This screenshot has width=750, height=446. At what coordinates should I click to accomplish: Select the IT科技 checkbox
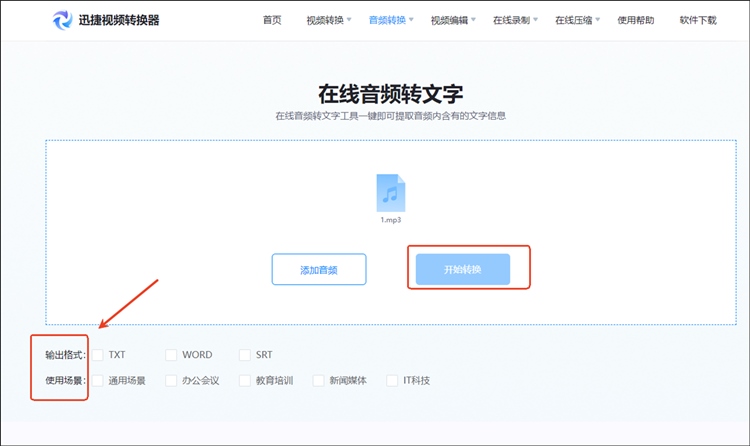pyautogui.click(x=392, y=380)
